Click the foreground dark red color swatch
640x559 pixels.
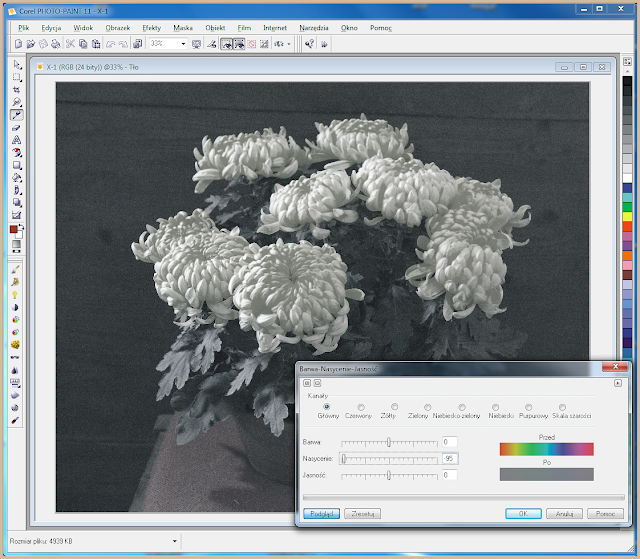tap(13, 229)
